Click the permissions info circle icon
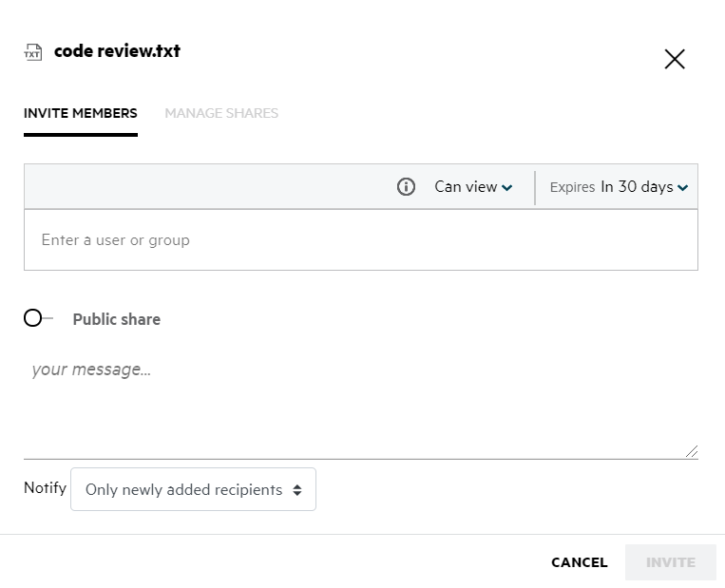 [x=406, y=187]
